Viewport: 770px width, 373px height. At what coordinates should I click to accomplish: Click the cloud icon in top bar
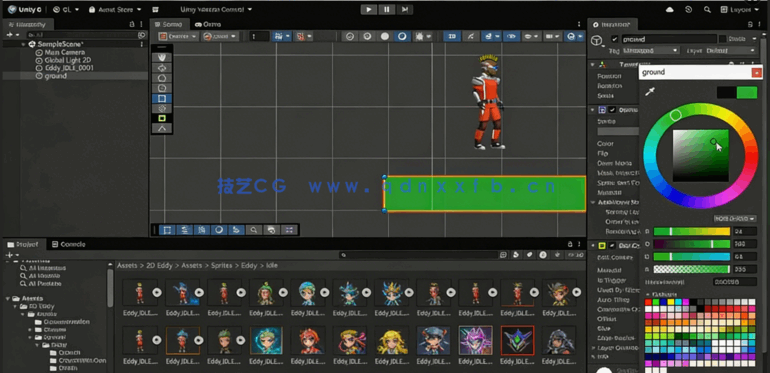click(670, 9)
